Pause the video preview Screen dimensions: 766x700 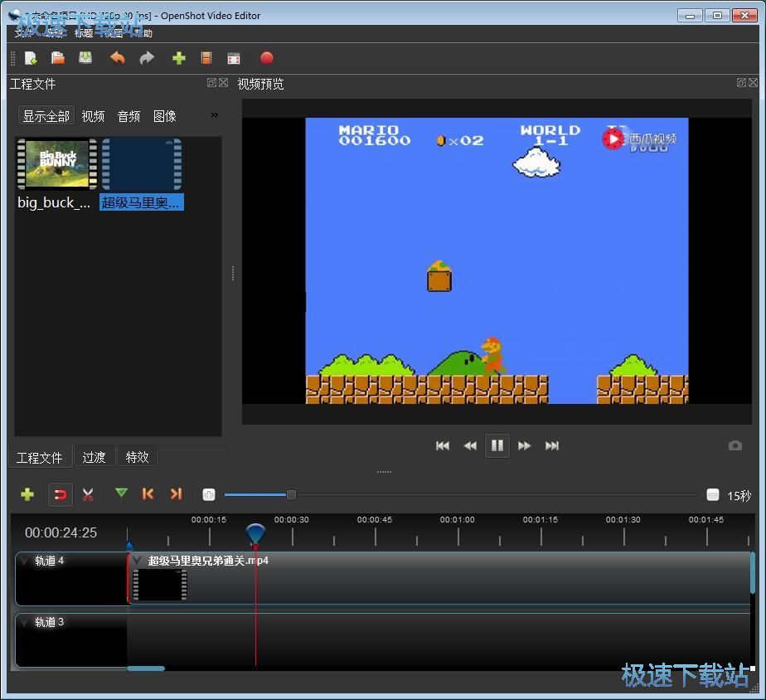[x=497, y=445]
